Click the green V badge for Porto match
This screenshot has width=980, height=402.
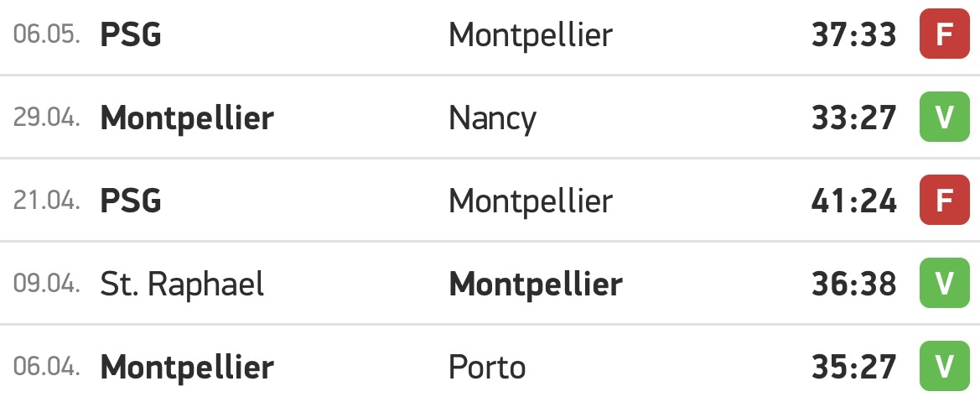coord(945,366)
